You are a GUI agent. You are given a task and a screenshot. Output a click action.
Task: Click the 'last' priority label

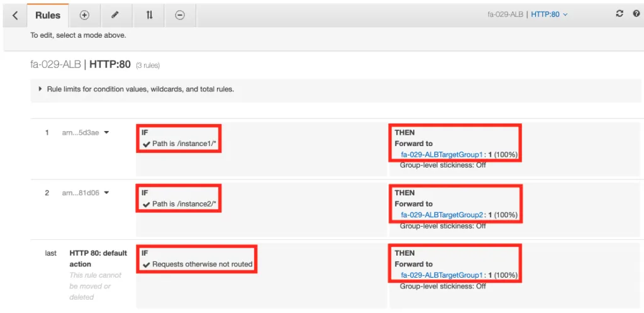[x=50, y=253]
